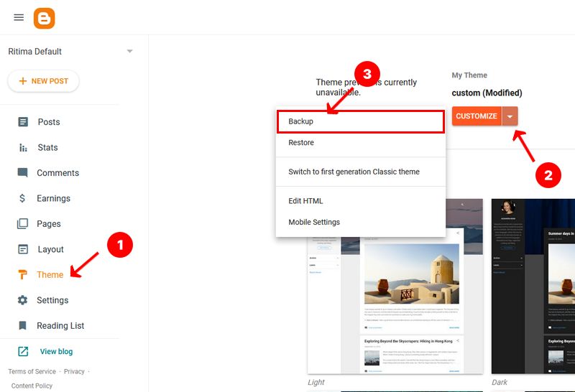This screenshot has width=575, height=392.
Task: Open Terms of Service link
Action: pyautogui.click(x=32, y=371)
